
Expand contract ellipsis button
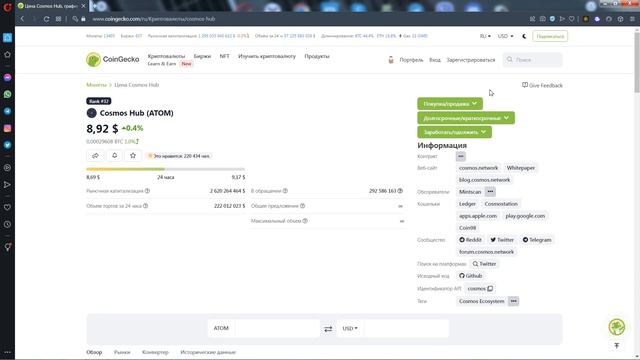point(461,156)
